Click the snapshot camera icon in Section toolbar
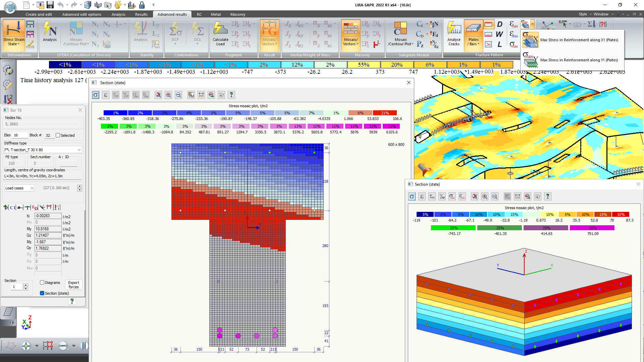The width and height of the screenshot is (644, 362). coord(221,95)
